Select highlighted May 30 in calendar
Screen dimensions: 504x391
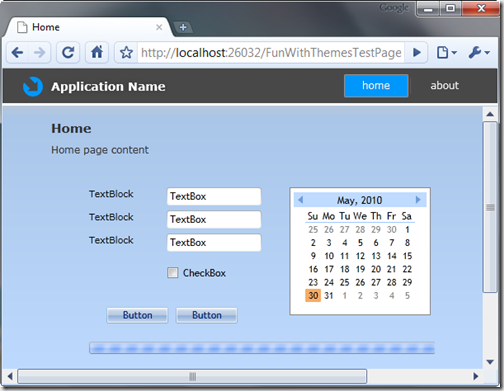(x=313, y=296)
